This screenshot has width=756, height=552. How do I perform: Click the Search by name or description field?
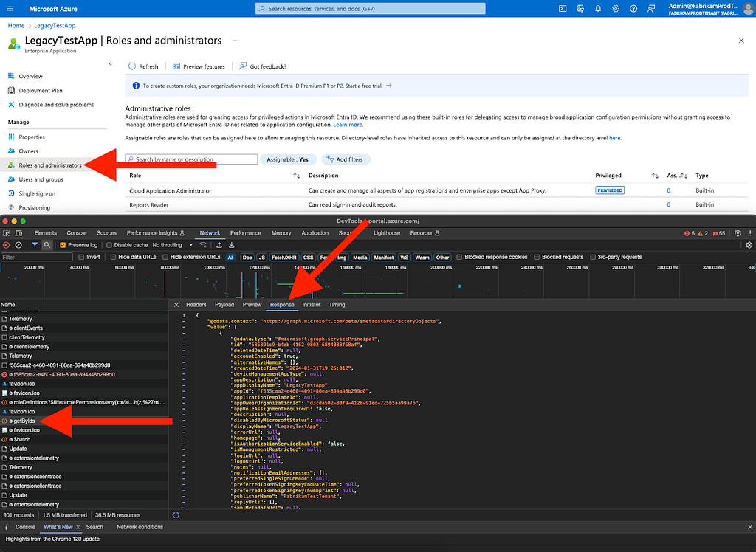(191, 159)
